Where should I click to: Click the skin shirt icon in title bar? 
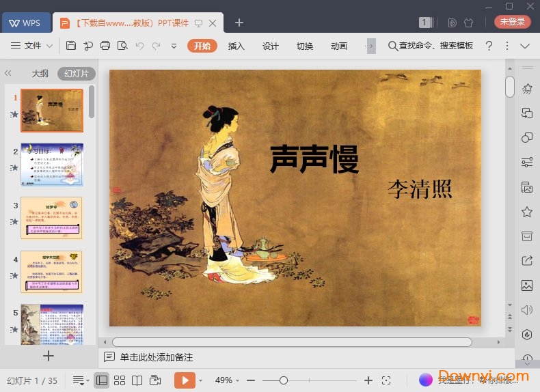468,23
